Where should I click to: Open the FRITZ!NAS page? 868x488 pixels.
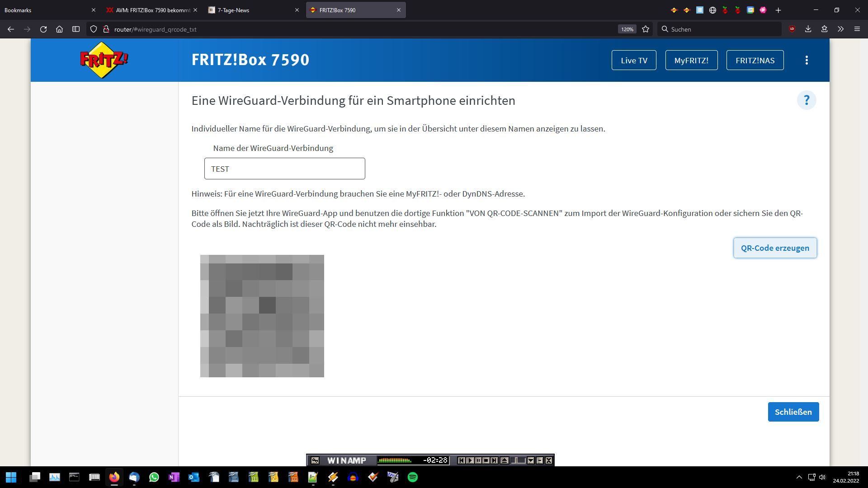point(755,60)
